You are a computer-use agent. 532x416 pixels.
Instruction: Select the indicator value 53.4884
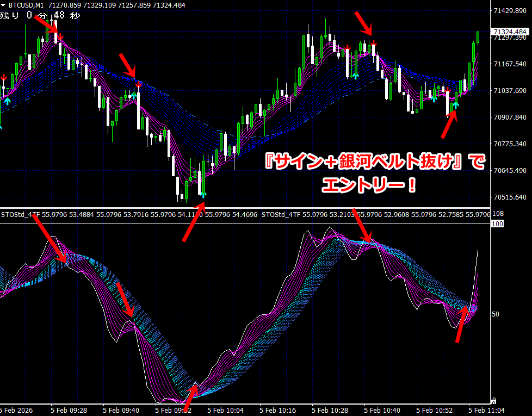tap(82, 215)
